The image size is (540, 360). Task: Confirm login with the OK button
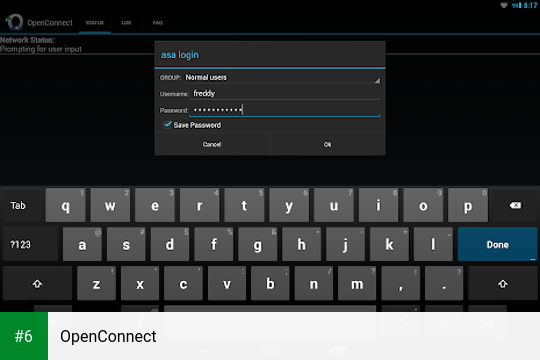328,144
